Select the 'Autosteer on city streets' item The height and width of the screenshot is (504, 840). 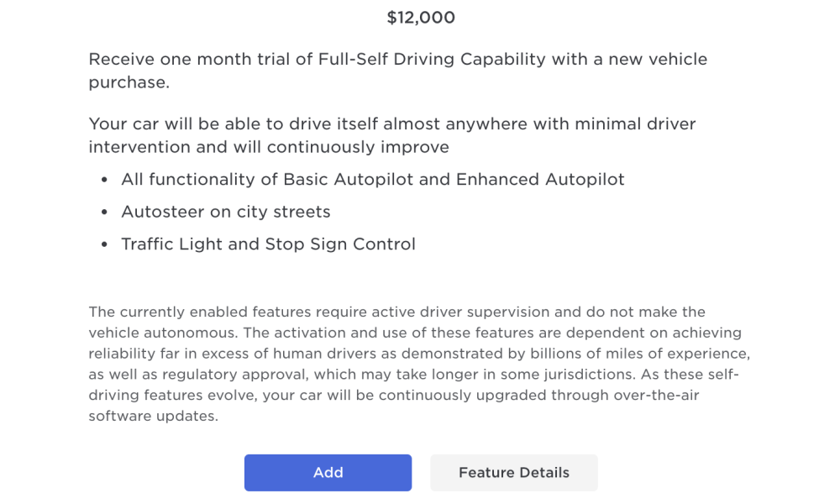[x=225, y=212]
